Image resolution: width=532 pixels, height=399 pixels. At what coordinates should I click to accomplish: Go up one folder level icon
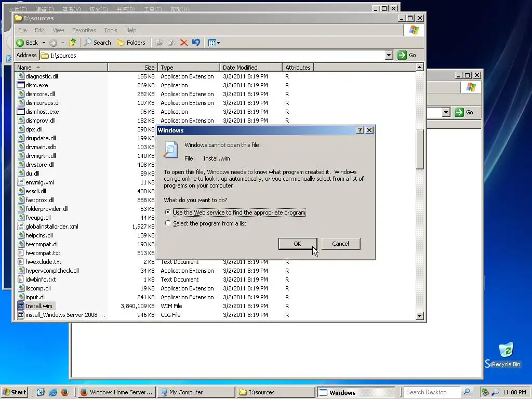pos(72,43)
